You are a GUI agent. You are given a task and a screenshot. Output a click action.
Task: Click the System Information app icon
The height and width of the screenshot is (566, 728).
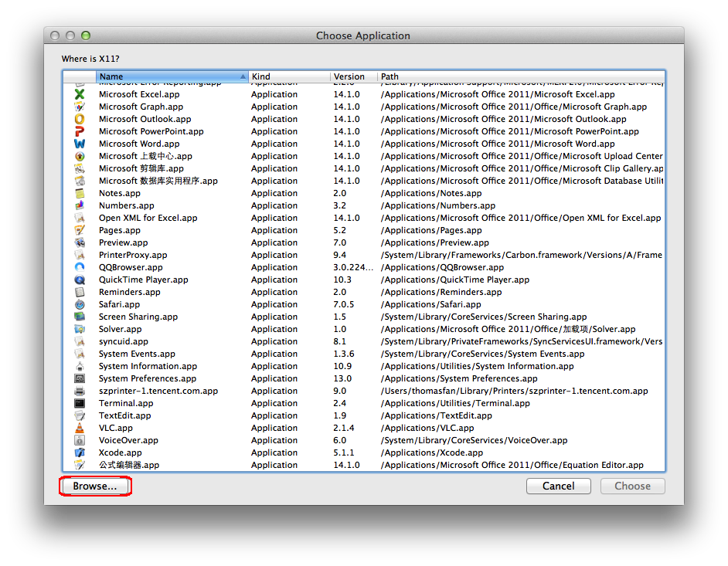80,366
